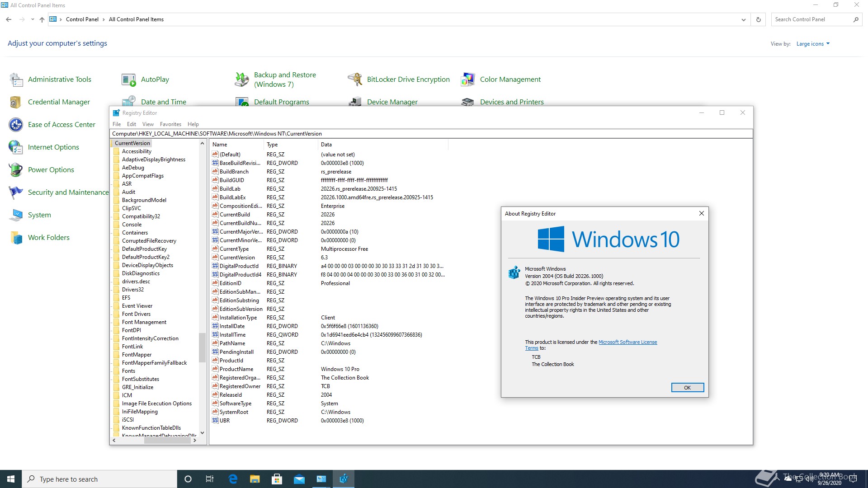The image size is (868, 488).
Task: Select Image File Execution Options key
Action: pyautogui.click(x=156, y=404)
